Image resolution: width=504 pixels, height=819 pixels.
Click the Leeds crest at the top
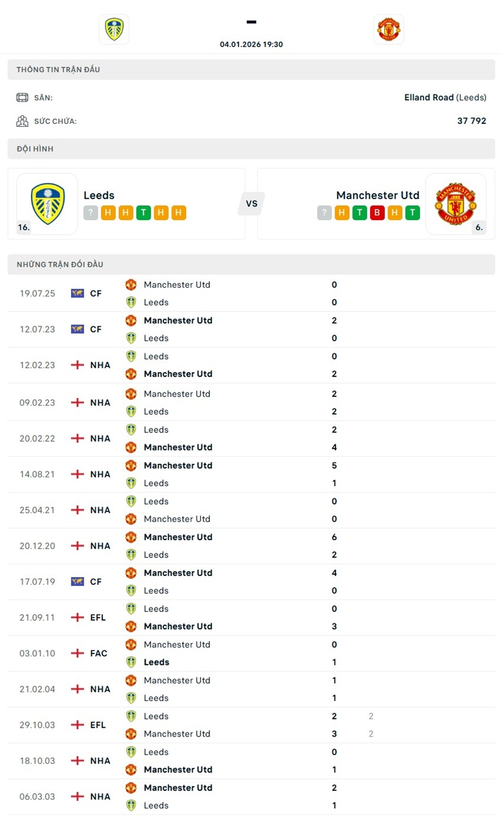click(113, 29)
